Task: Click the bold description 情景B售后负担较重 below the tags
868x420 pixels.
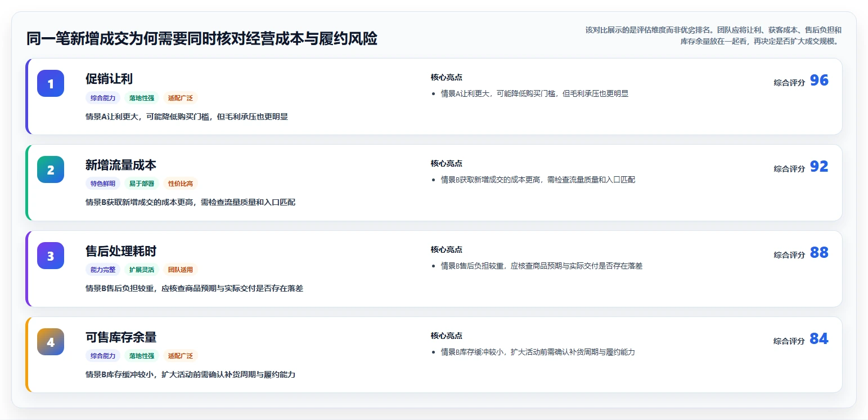Action: point(194,288)
